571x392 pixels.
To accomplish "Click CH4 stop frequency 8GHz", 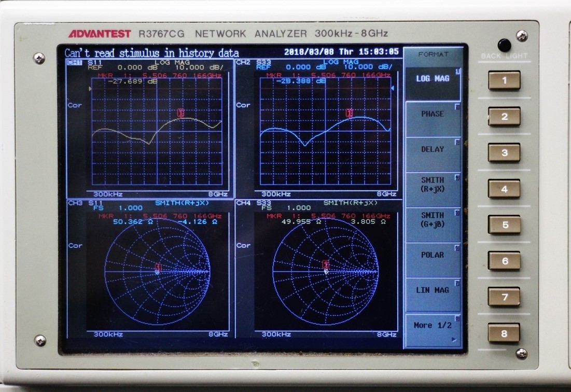I will click(386, 334).
